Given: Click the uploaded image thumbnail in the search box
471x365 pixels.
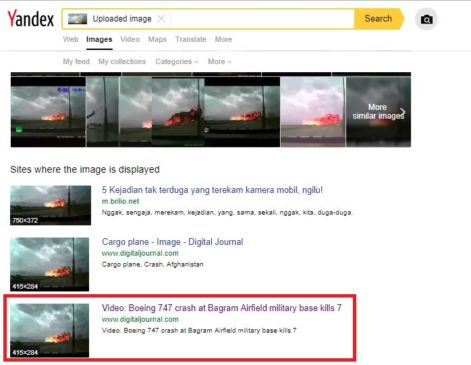Looking at the screenshot, I should tap(77, 19).
